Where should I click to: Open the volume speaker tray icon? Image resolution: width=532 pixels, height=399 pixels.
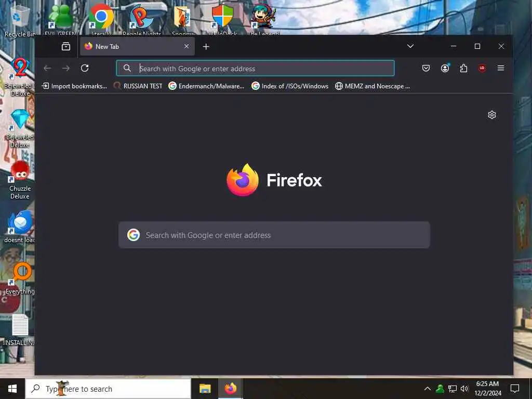464,389
